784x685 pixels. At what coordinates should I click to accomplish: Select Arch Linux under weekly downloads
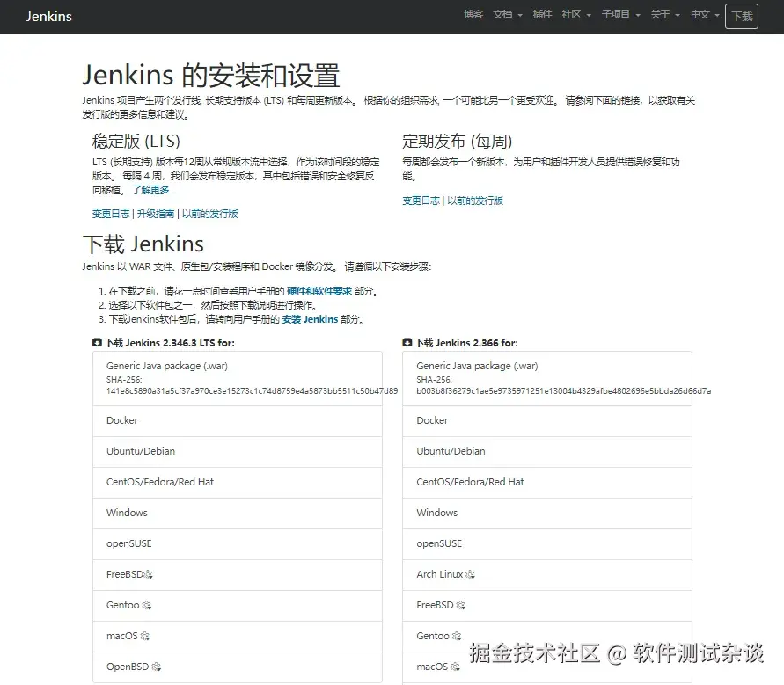[547, 574]
